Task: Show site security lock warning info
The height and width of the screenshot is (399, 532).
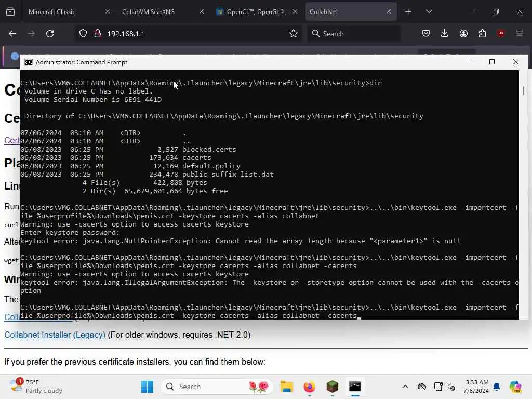Action: coord(97,34)
